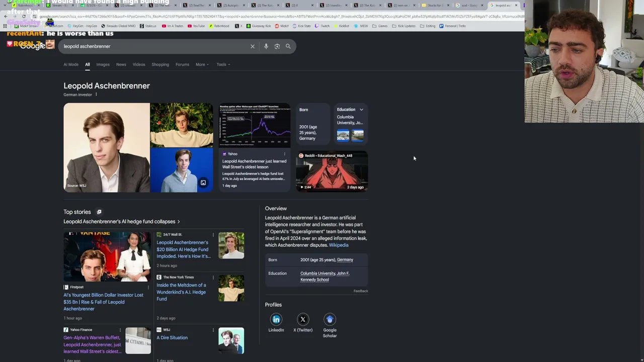Open the Stake.us bookmark
The width and height of the screenshot is (644, 362).
tap(148, 26)
